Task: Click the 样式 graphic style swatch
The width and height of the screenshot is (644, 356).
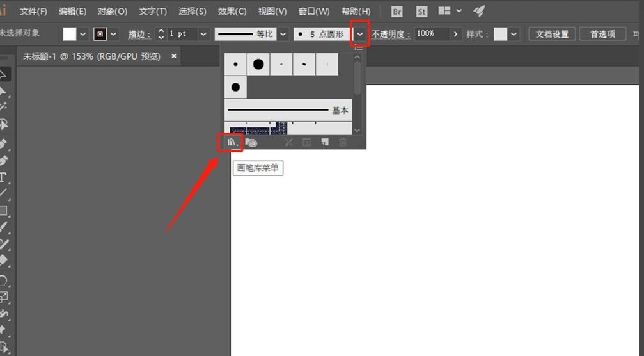Action: pyautogui.click(x=500, y=34)
